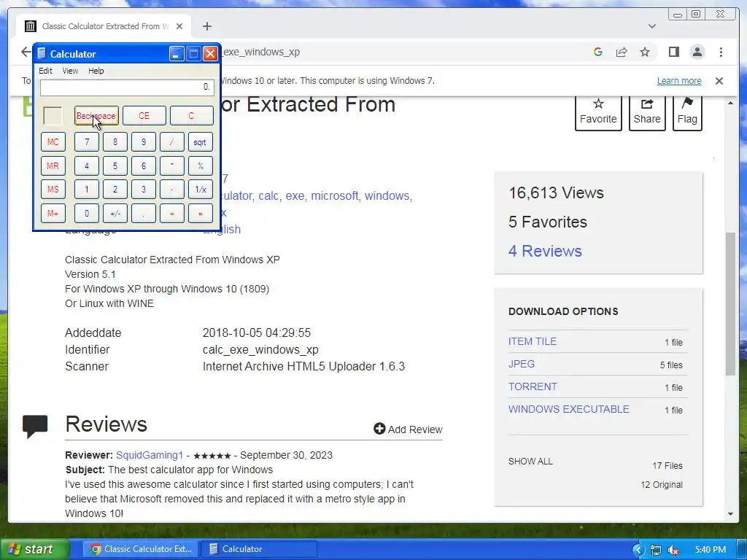The width and height of the screenshot is (747, 560).
Task: Hit the 1 key on Calculator
Action: point(87,190)
